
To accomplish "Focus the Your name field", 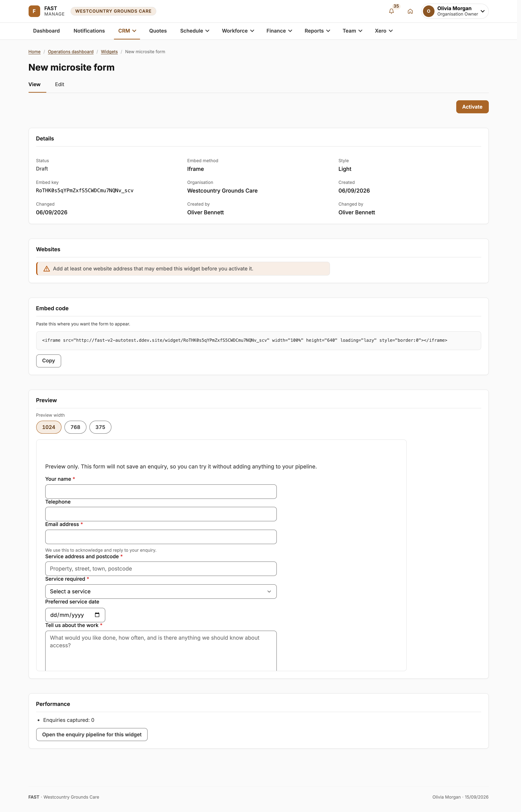I will tap(161, 491).
